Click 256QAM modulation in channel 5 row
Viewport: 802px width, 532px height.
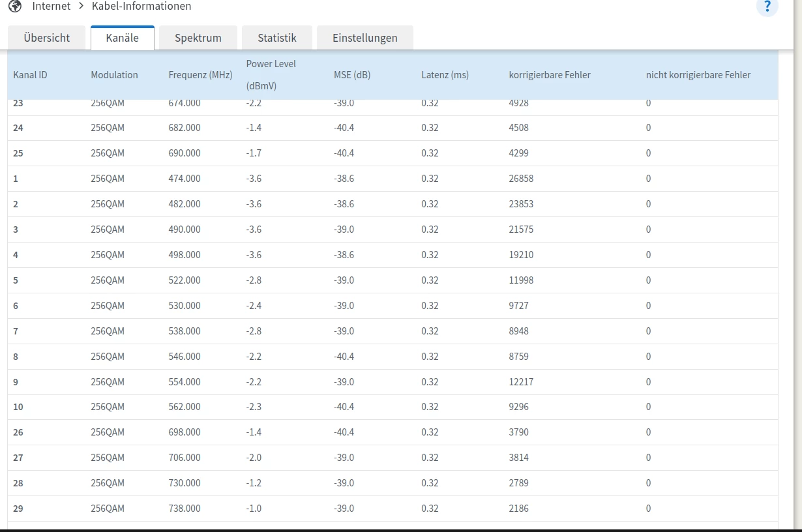(x=108, y=280)
